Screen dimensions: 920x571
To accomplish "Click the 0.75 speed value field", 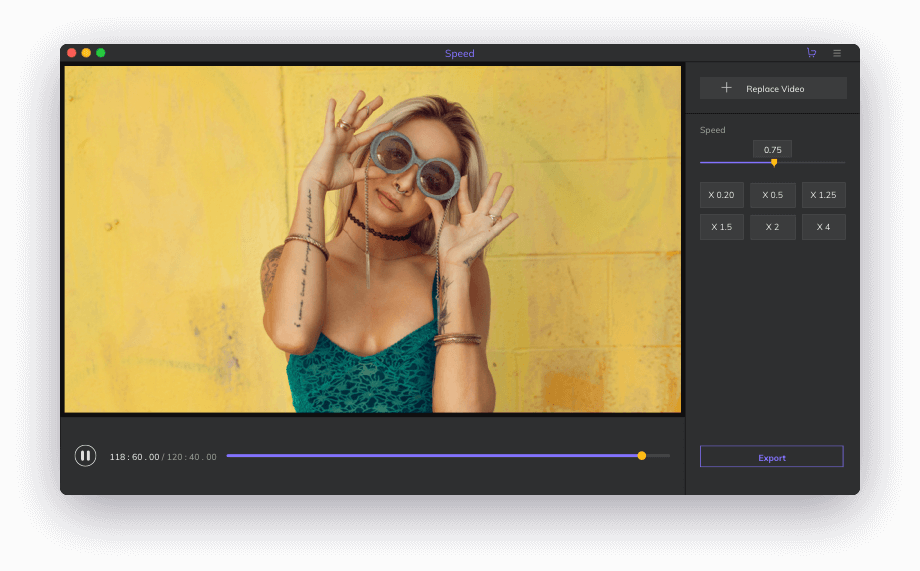I will [x=772, y=149].
